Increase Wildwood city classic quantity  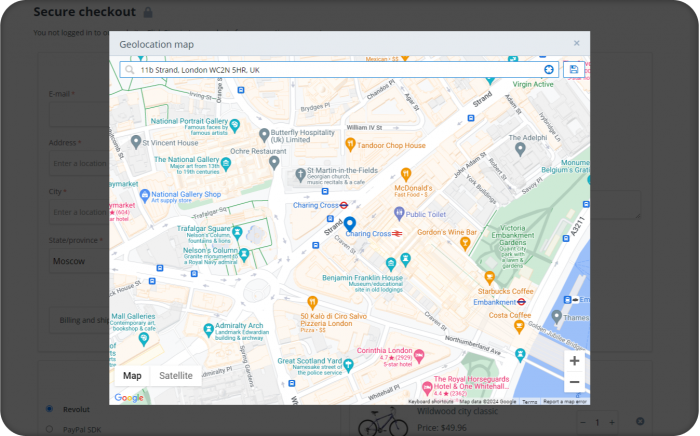pyautogui.click(x=612, y=422)
